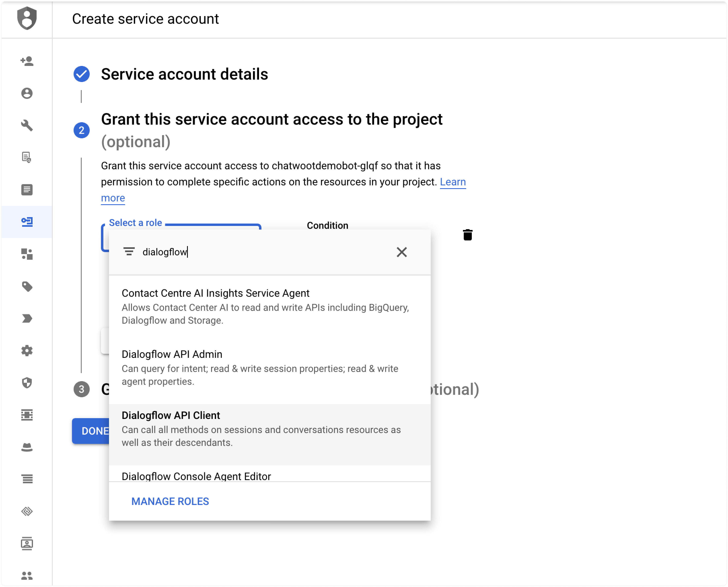
Task: Open the Labels tag sidebar icon
Action: pos(27,286)
